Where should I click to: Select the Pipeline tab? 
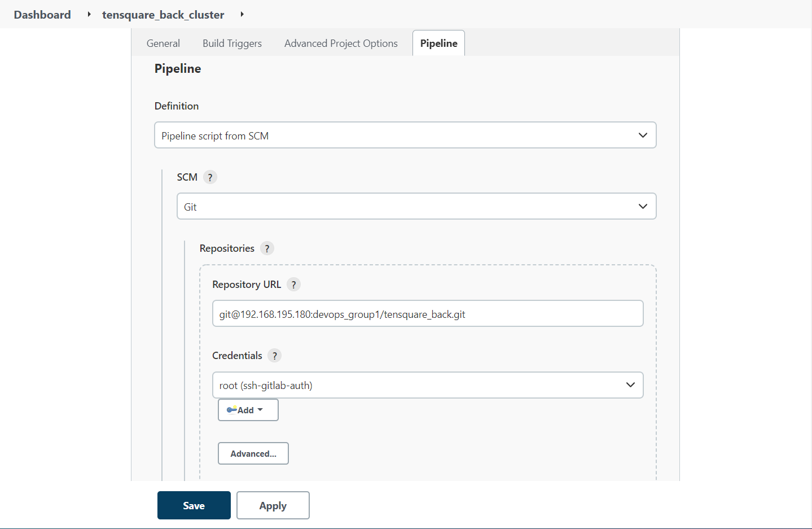tap(438, 43)
